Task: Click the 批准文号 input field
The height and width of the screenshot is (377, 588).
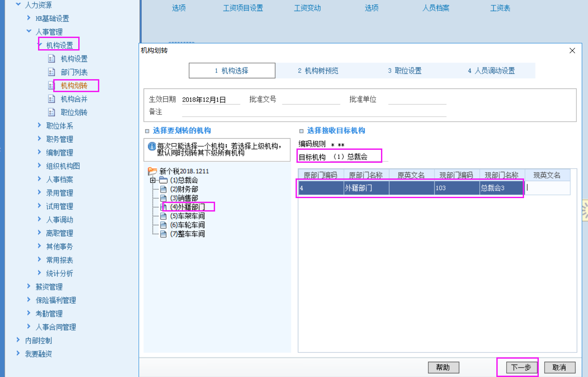Action: click(x=311, y=100)
